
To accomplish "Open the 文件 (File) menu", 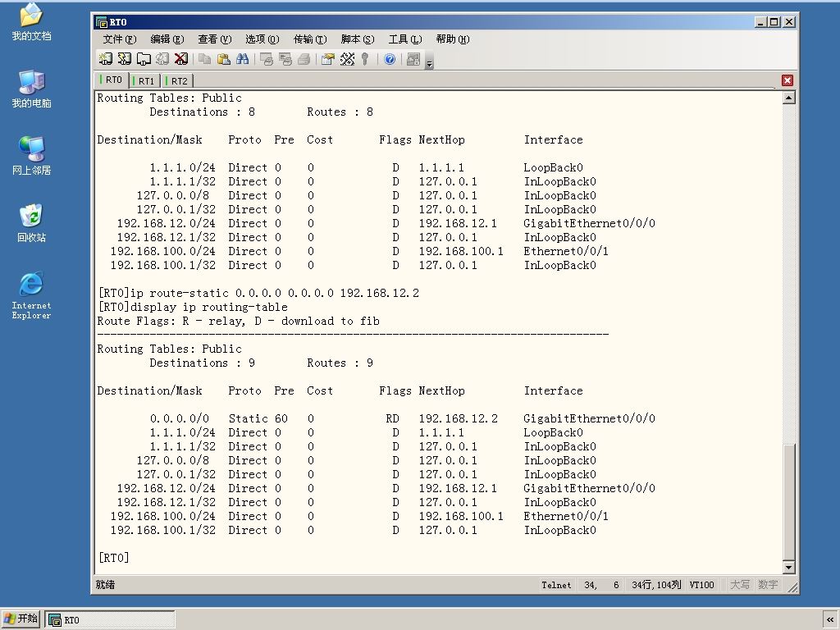I will [x=120, y=39].
